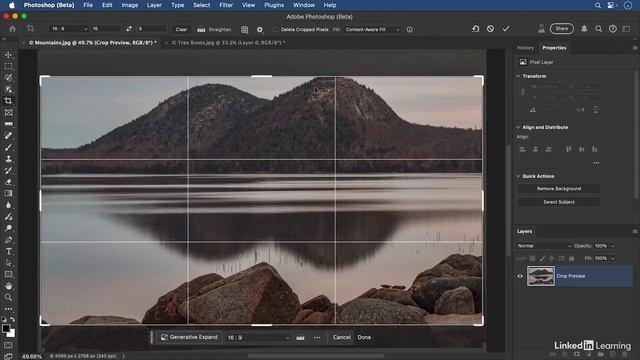Open the layer Opacity dropdown arrow
This screenshot has height=360, width=640.
click(x=613, y=246)
